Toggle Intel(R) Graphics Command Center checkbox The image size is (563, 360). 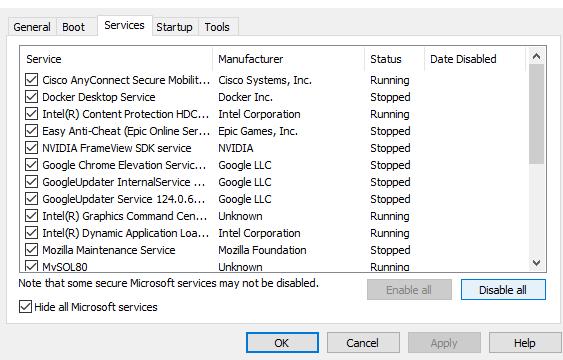coord(32,216)
